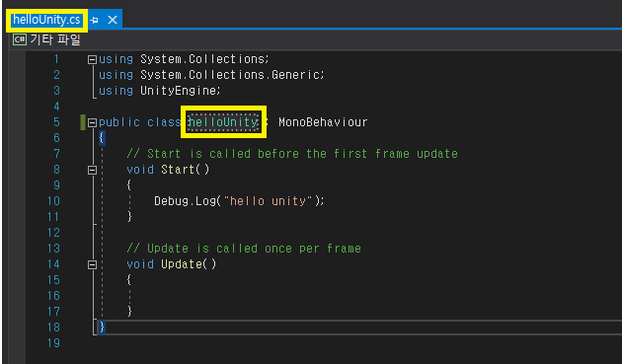Click the class keyword on line 5
Screen dimensions: 622x364
(x=164, y=122)
